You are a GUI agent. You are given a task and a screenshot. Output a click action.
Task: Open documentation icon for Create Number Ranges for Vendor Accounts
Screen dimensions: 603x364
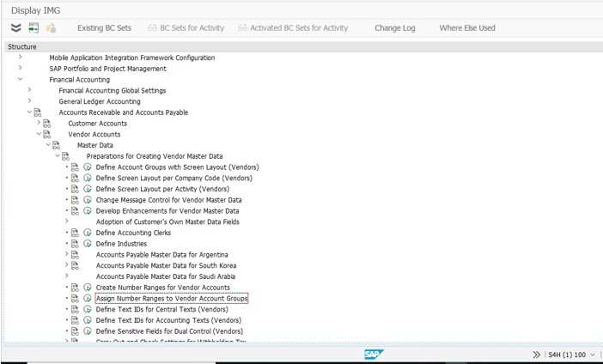click(x=75, y=288)
